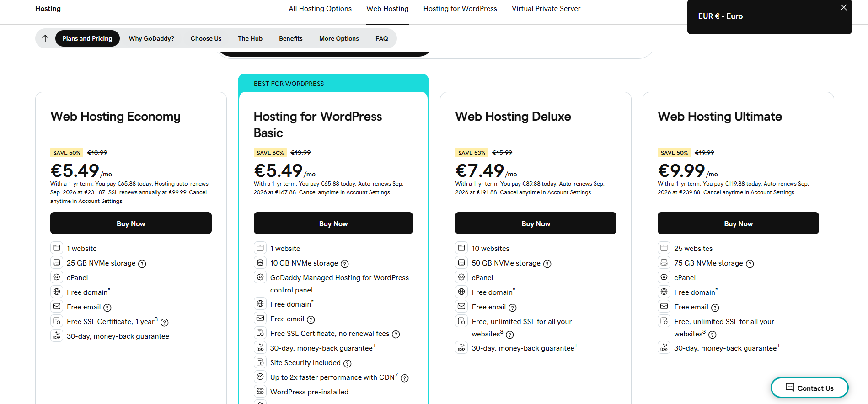The height and width of the screenshot is (404, 868).
Task: Buy Now for Web Hosting Economy
Action: coord(131,223)
